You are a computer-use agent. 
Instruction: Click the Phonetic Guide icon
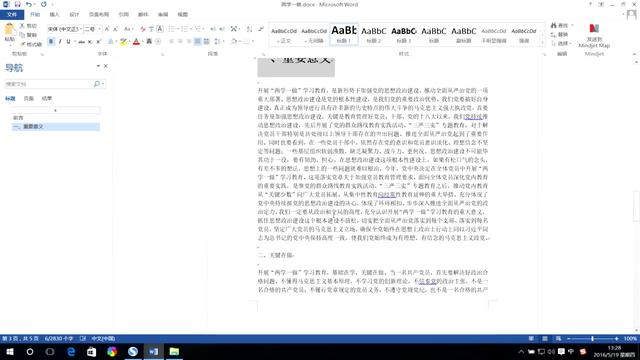[x=151, y=29]
